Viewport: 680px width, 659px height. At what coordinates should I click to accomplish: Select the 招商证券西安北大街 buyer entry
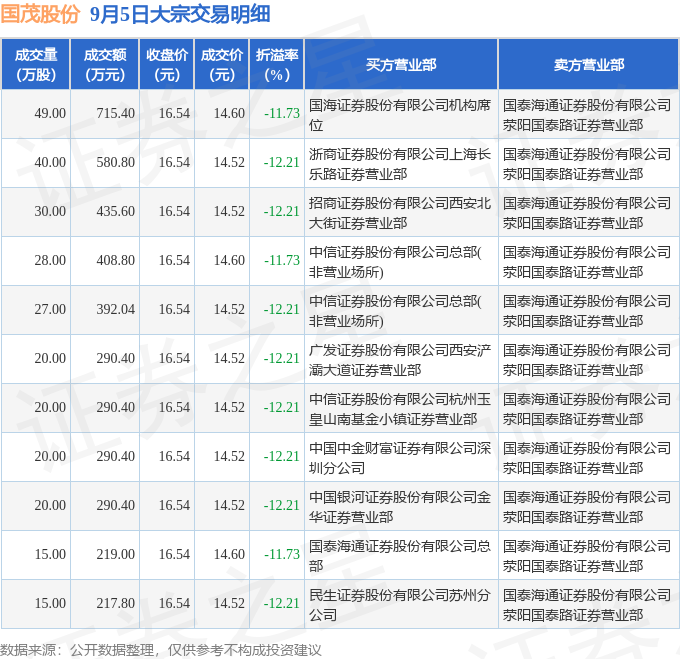pyautogui.click(x=400, y=212)
